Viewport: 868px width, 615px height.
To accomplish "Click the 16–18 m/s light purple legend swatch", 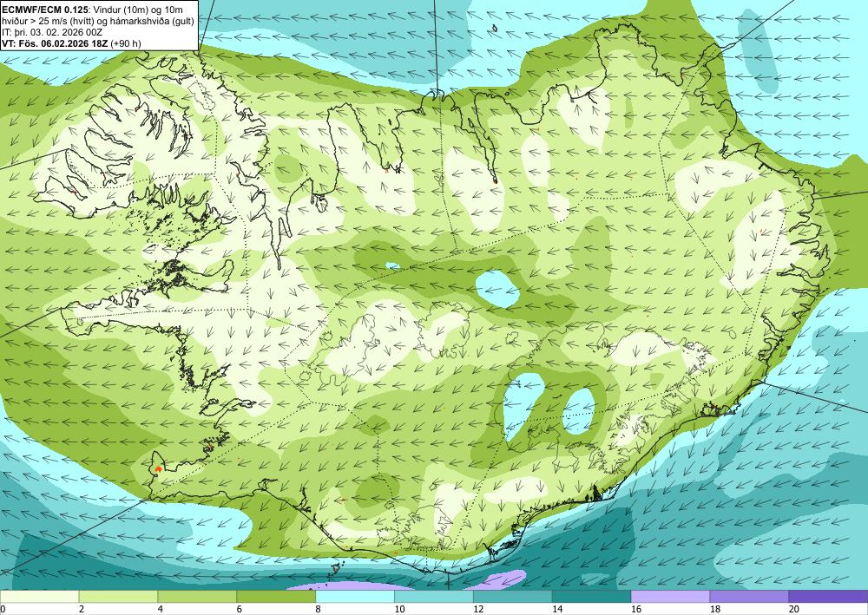I will [670, 597].
